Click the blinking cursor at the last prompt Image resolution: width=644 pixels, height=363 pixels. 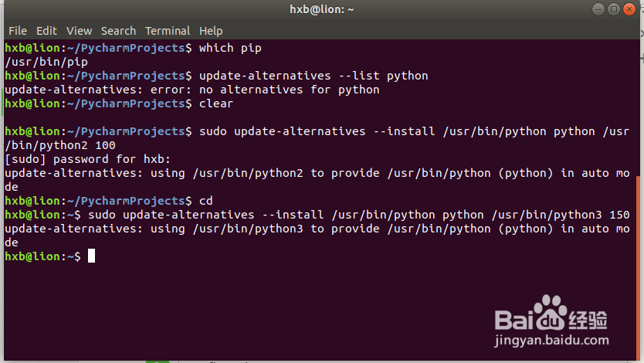coord(91,256)
